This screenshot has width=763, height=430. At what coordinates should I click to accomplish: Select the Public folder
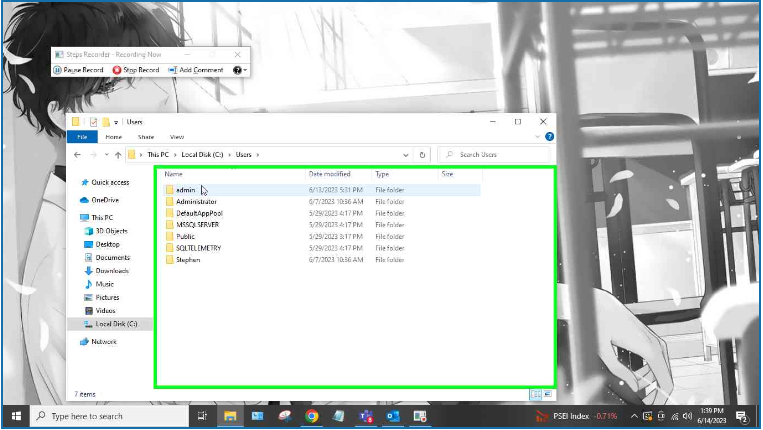click(185, 236)
